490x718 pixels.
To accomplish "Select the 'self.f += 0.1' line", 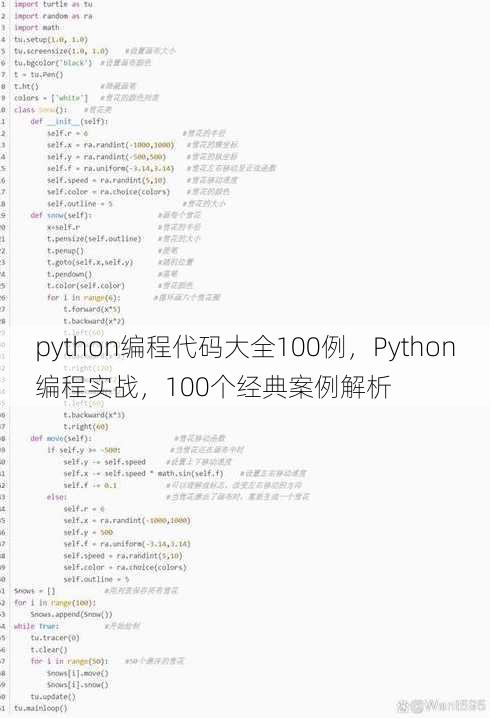I will pyautogui.click(x=90, y=485).
